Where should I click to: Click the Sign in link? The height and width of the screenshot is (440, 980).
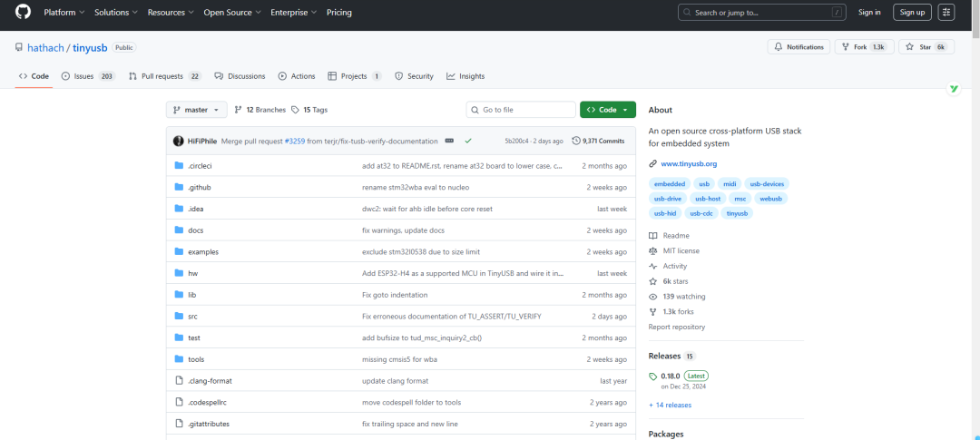click(x=869, y=12)
